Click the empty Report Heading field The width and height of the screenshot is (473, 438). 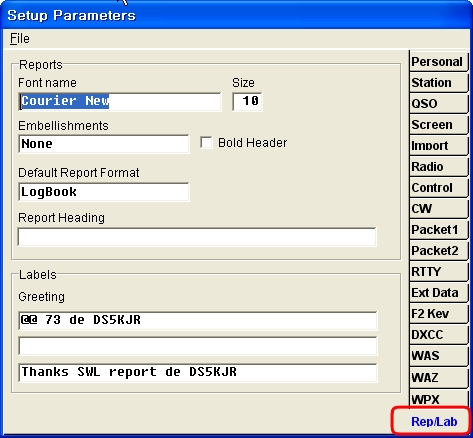coord(197,237)
